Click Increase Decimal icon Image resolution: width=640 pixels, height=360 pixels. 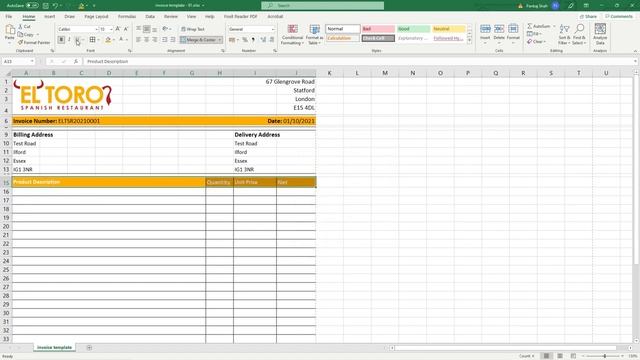coord(263,40)
